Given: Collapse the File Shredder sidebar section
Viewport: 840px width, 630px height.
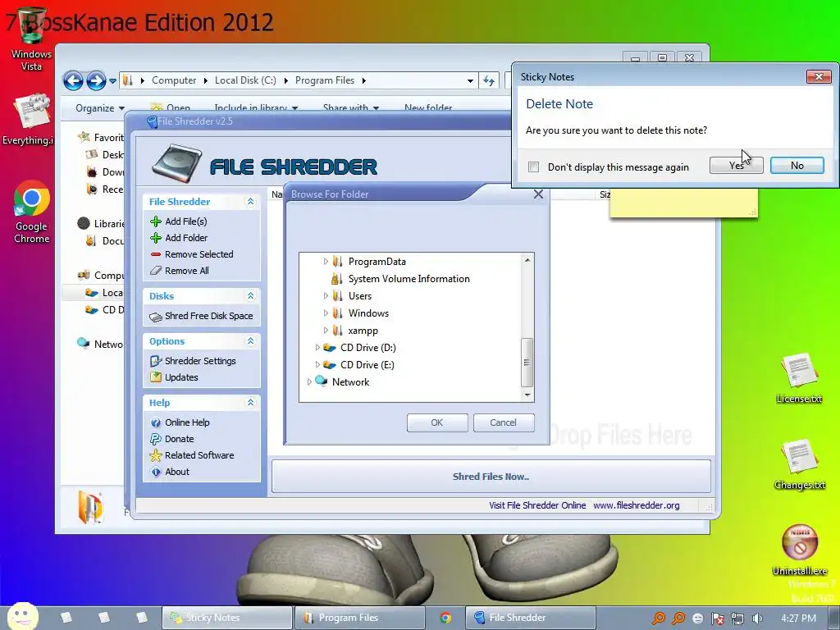Looking at the screenshot, I should 250,202.
